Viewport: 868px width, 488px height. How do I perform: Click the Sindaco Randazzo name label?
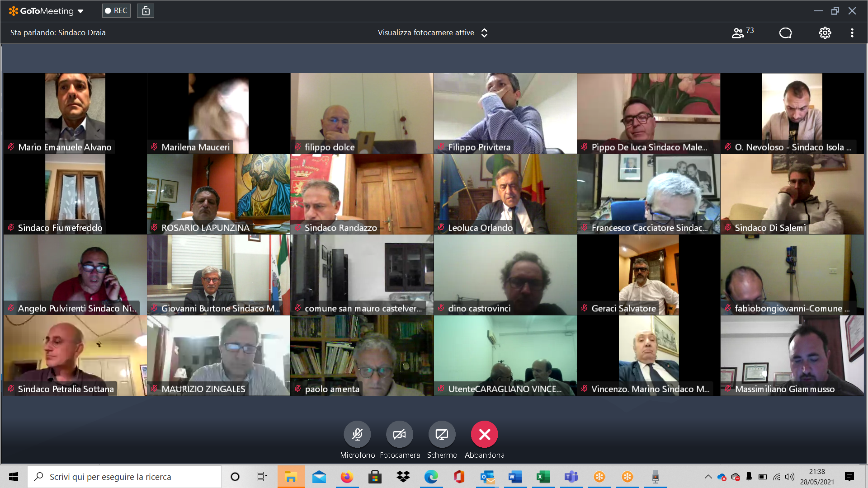coord(340,228)
